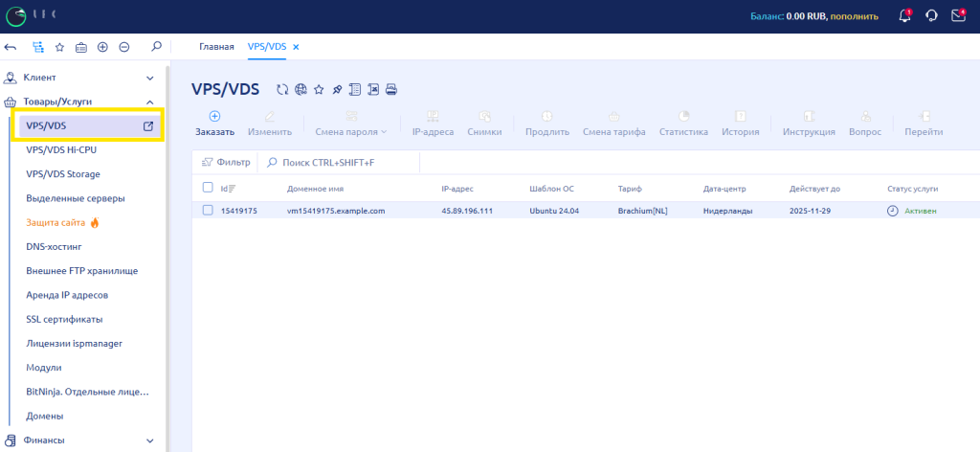Expand the Клиент sidebar section

click(149, 78)
